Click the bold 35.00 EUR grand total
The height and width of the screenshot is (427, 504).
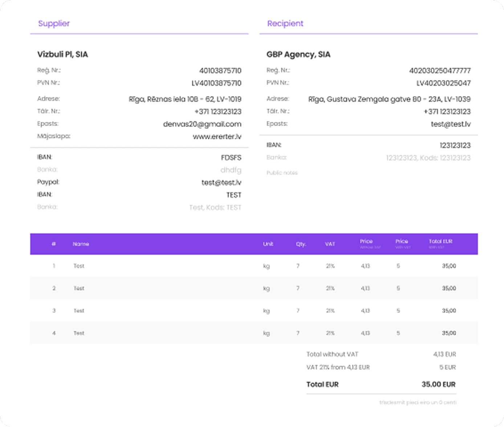pos(438,385)
